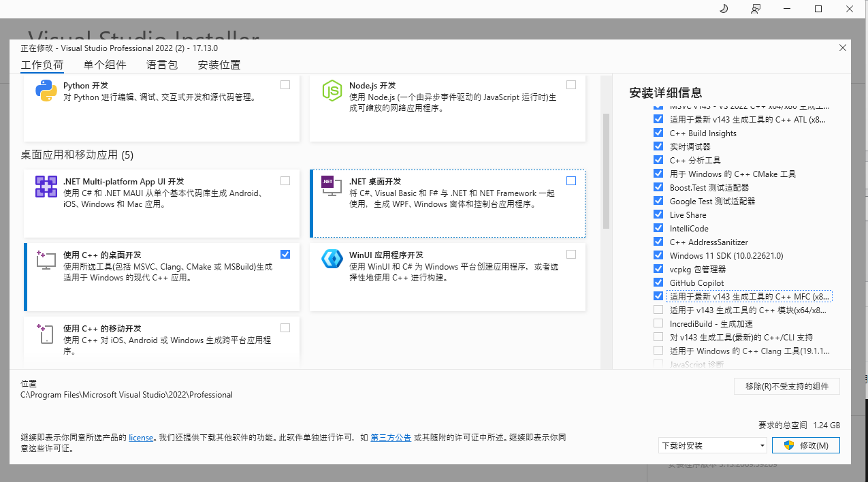Open the feedback icon in the title bar
Viewport: 868px width, 482px height.
pos(756,9)
